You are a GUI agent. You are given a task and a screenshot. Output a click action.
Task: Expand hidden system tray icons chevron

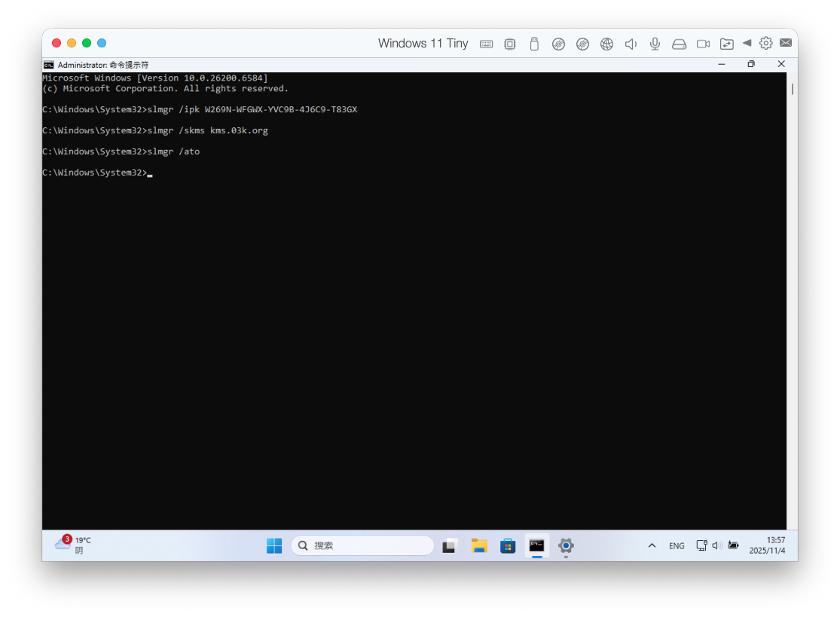[x=652, y=545]
